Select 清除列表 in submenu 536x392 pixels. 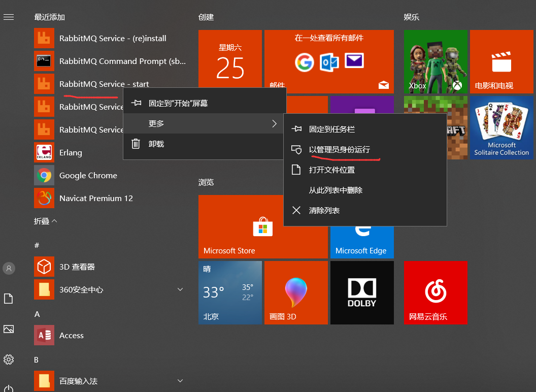pyautogui.click(x=365, y=210)
